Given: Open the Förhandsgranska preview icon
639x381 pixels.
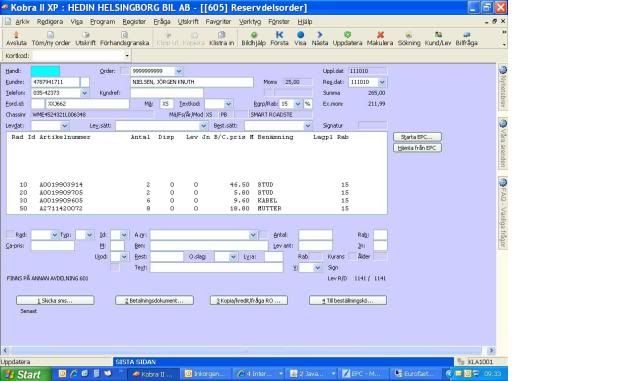Looking at the screenshot, I should tap(124, 38).
